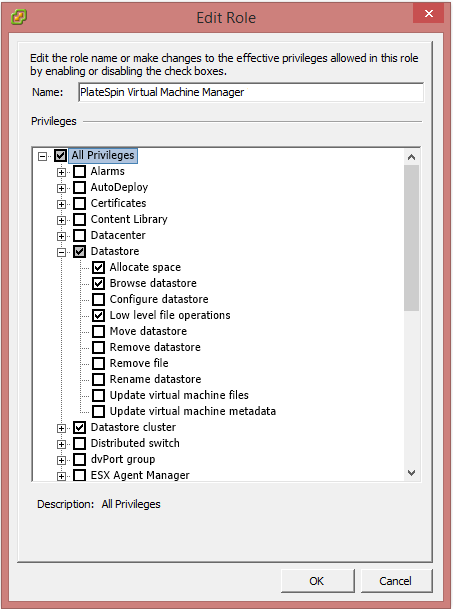Close the Edit Role dialog
Image resolution: width=453 pixels, height=609 pixels.
429,14
